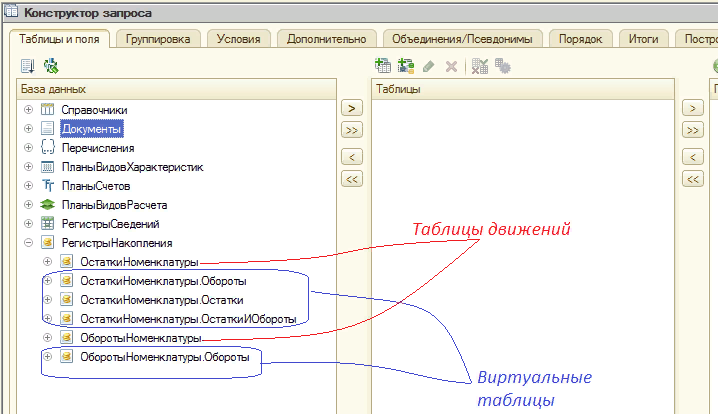Open the Объединения/Псевдонимы tab
718x414 pixels.
[x=462, y=39]
